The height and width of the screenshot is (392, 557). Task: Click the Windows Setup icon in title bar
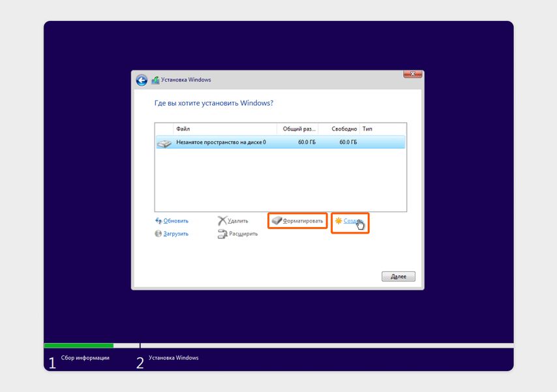pos(156,80)
